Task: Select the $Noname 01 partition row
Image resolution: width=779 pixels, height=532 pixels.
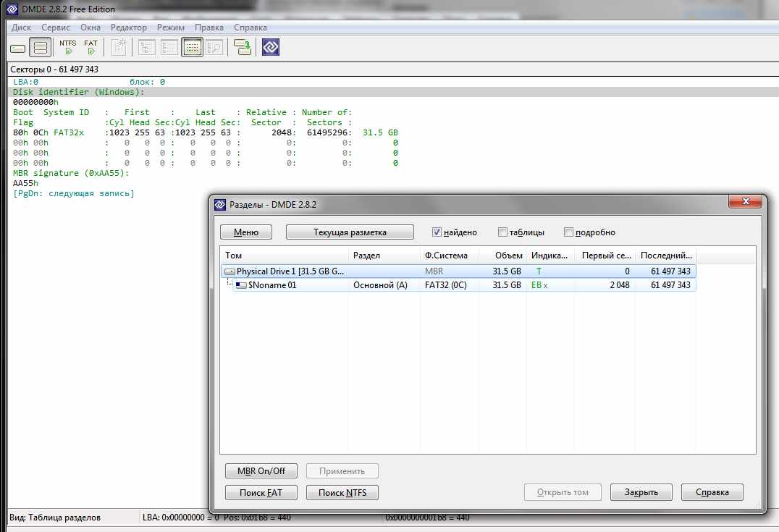Action: [272, 285]
